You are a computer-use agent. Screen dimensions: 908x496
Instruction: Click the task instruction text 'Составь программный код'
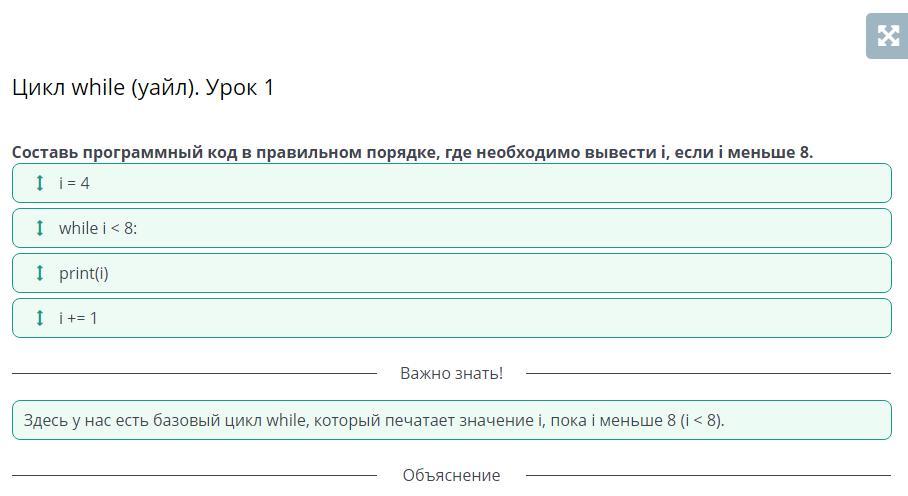130,152
